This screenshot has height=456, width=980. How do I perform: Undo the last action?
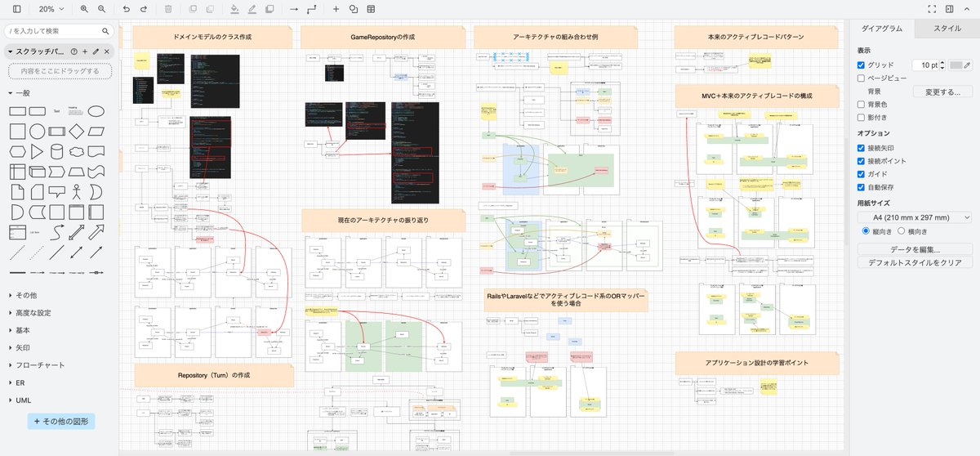pyautogui.click(x=126, y=9)
